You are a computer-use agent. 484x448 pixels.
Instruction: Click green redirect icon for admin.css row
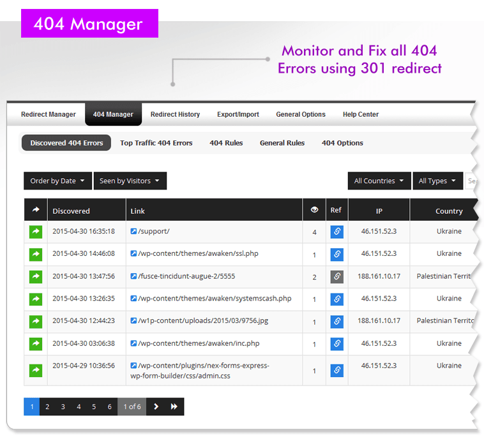[x=36, y=370]
